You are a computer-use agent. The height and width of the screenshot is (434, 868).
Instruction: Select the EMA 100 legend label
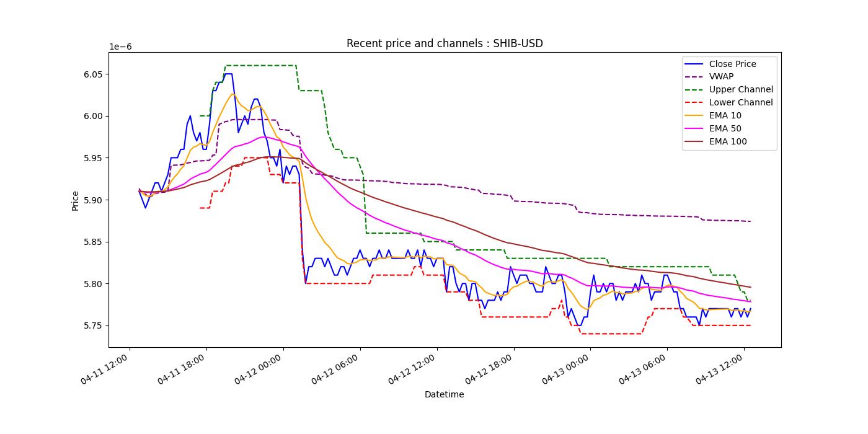coord(727,142)
